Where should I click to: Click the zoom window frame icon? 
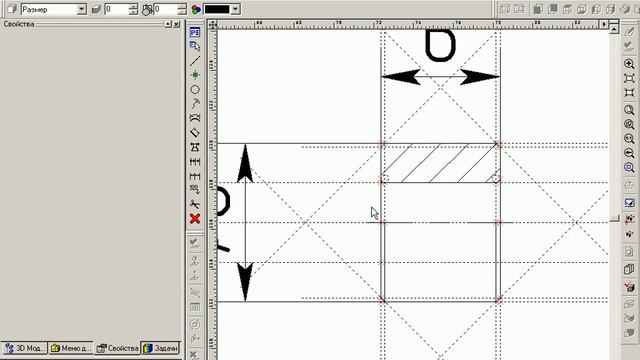point(629,78)
